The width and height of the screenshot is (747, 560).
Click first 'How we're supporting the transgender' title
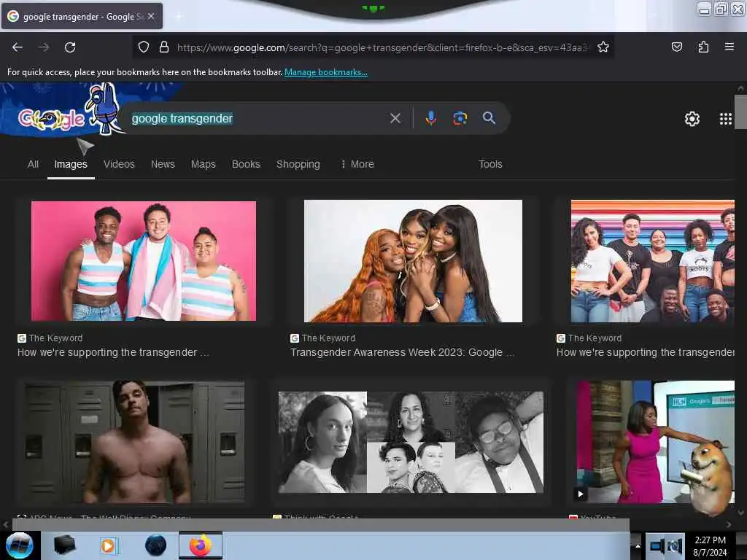113,352
